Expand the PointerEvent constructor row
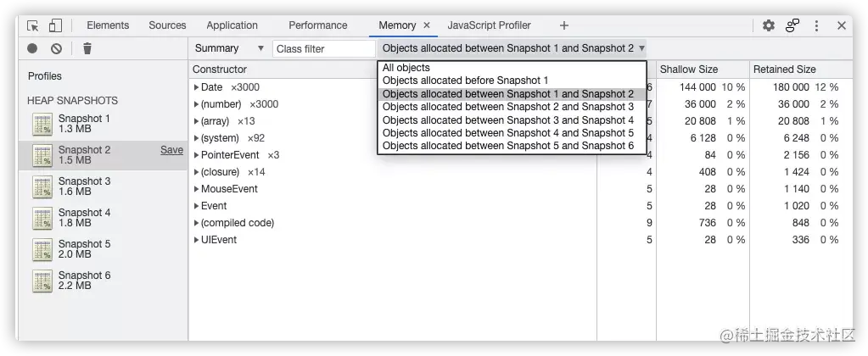The height and width of the screenshot is (356, 868). click(196, 155)
